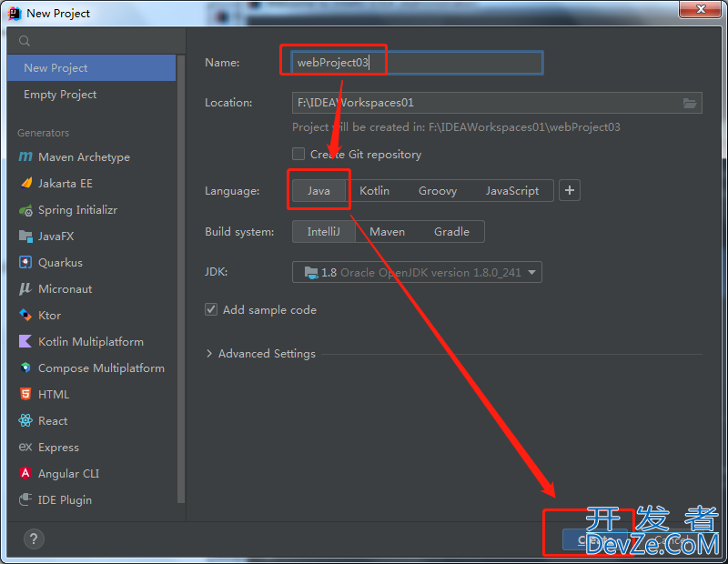Click the Ktor label
Screen dimensions: 728x564
[x=50, y=315]
